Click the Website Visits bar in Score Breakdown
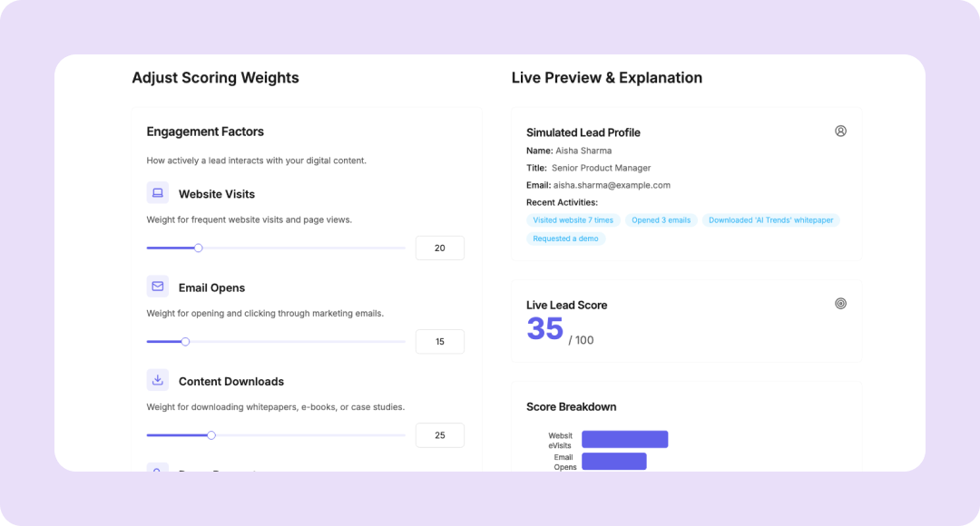980x526 pixels. [624, 440]
